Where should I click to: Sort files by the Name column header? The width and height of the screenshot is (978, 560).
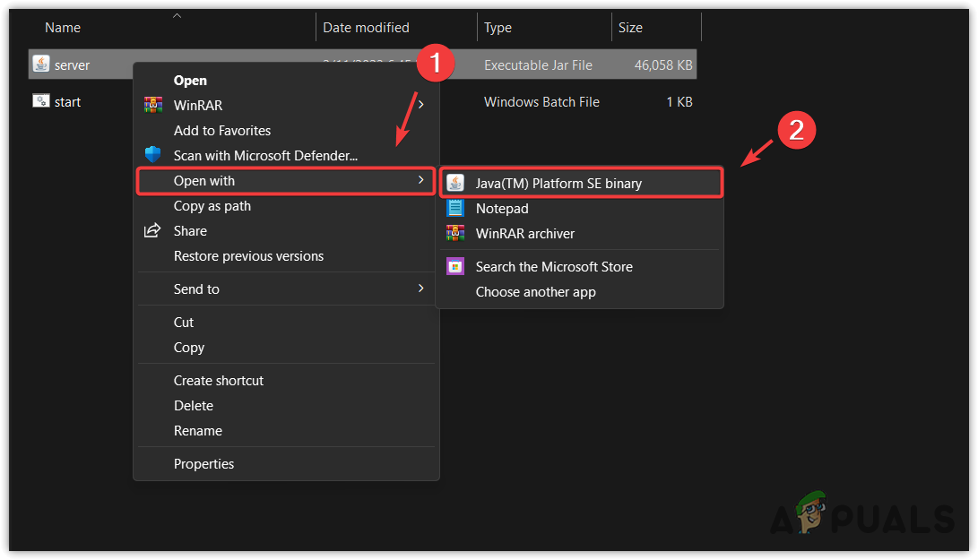62,27
